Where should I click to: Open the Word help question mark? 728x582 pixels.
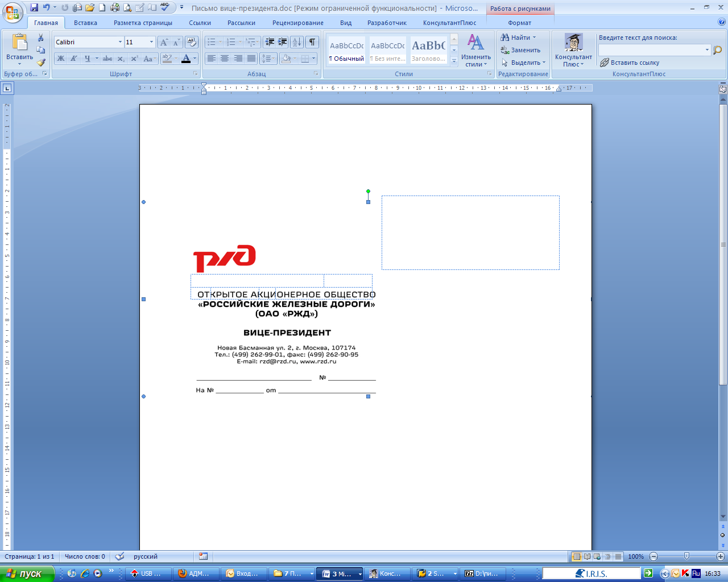click(x=721, y=22)
